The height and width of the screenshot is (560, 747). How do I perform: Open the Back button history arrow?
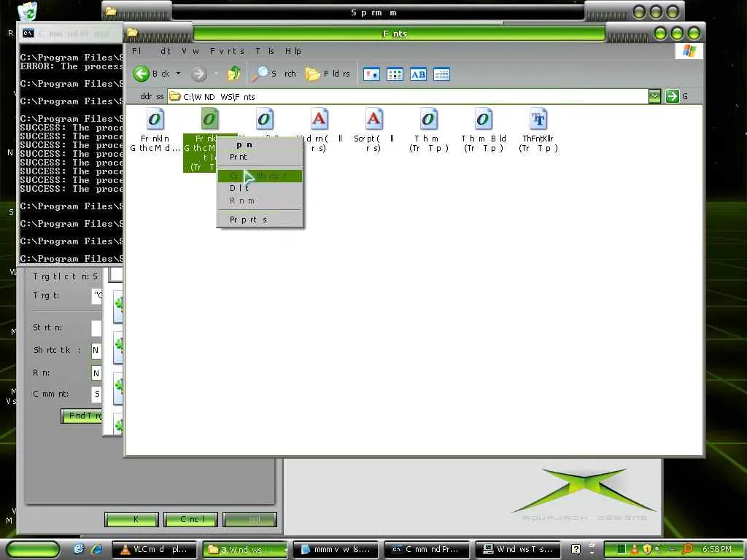178,74
